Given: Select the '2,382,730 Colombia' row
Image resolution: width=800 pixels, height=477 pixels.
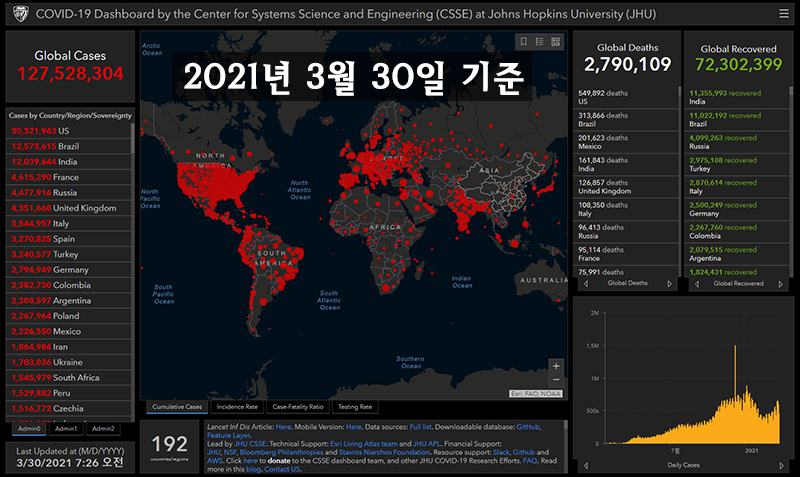Looking at the screenshot, I should (69, 285).
